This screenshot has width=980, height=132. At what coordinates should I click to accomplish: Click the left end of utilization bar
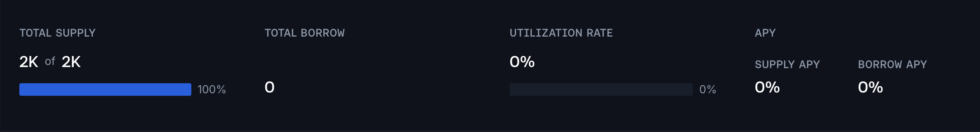(512, 89)
